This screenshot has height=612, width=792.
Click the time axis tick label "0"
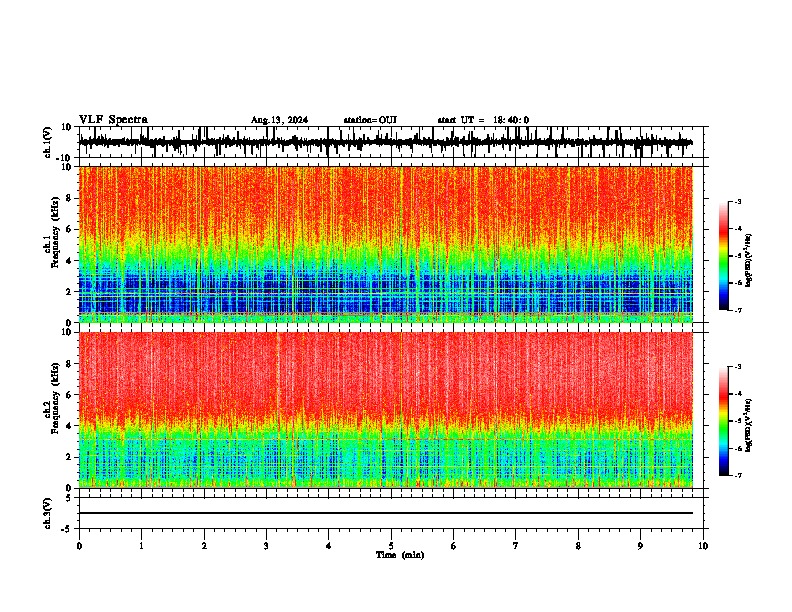point(79,546)
